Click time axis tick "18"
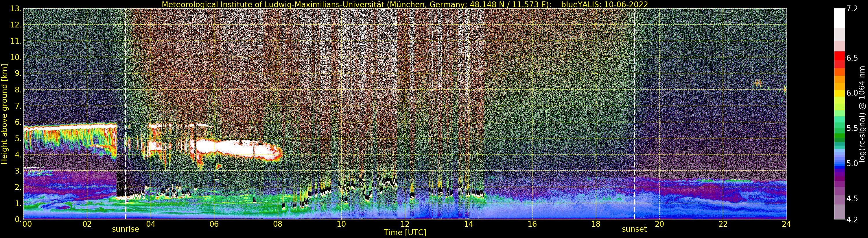The width and height of the screenshot is (868, 238). tap(596, 224)
